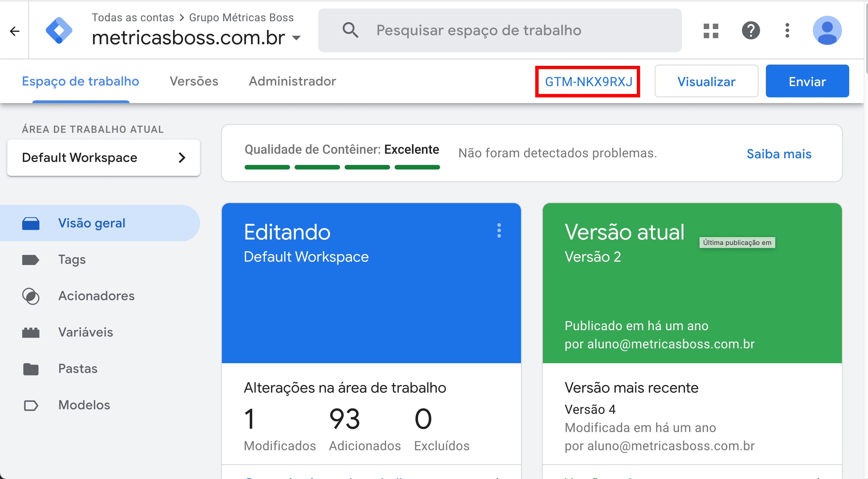
Task: Open Variáveis in the sidebar
Action: [x=85, y=332]
